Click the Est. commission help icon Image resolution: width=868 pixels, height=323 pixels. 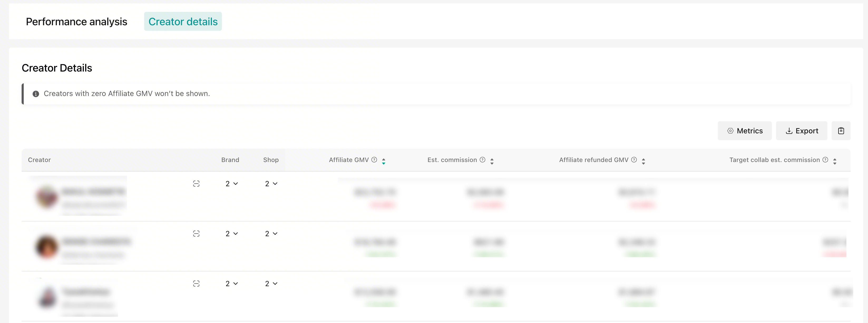[482, 160]
